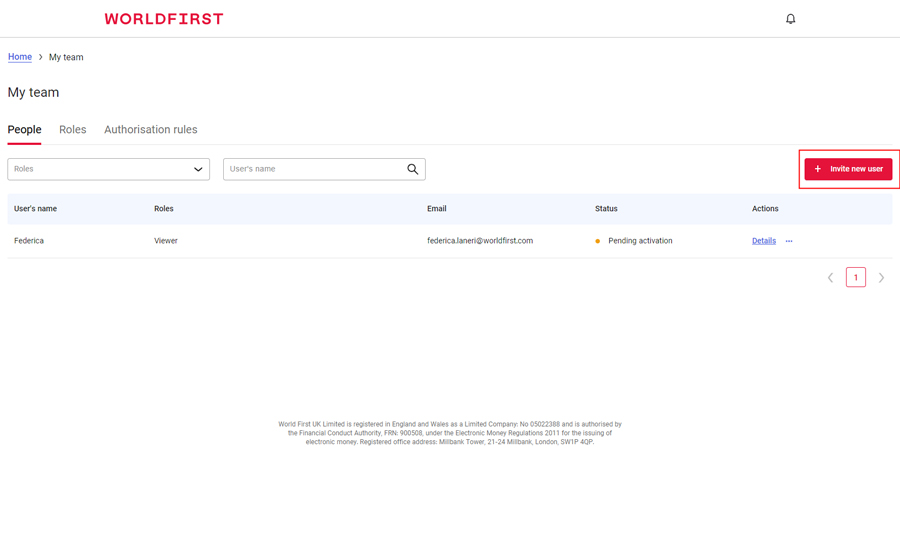
Task: Open the Authorisation rules tab
Action: (x=151, y=130)
